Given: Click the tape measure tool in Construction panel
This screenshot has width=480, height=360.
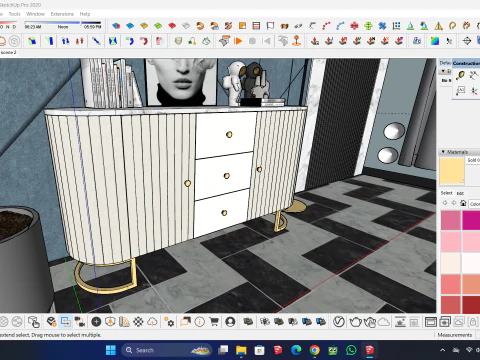Looking at the screenshot, I should (460, 76).
